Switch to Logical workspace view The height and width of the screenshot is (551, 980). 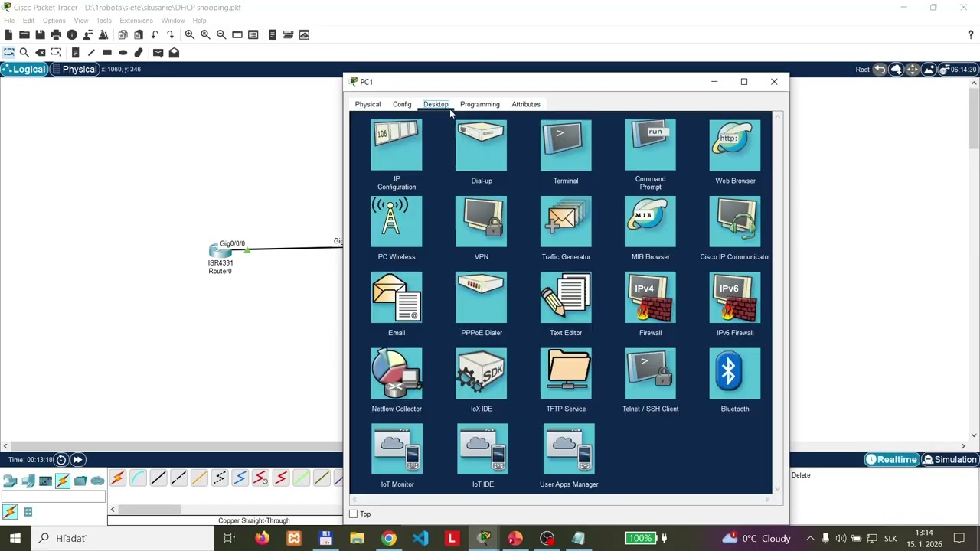click(24, 70)
